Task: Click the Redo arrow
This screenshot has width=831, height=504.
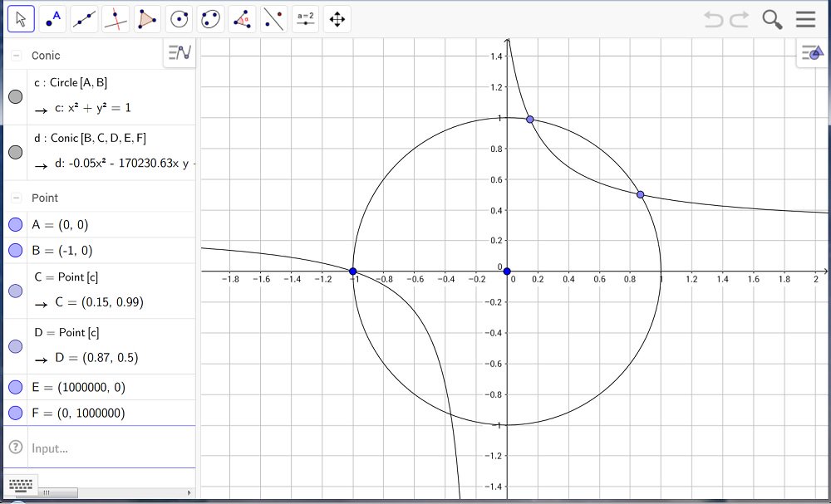Action: click(740, 20)
